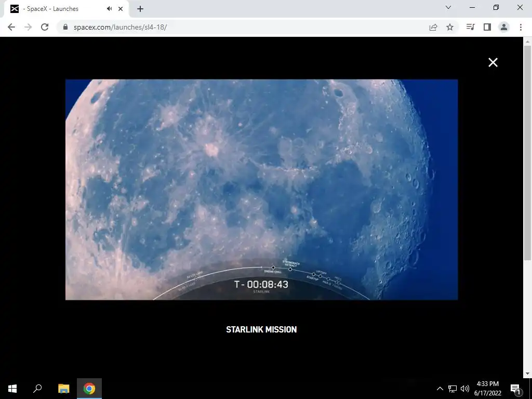Screen dimensions: 532x399
Task: Open File Explorer from the taskbar
Action: coord(63,389)
